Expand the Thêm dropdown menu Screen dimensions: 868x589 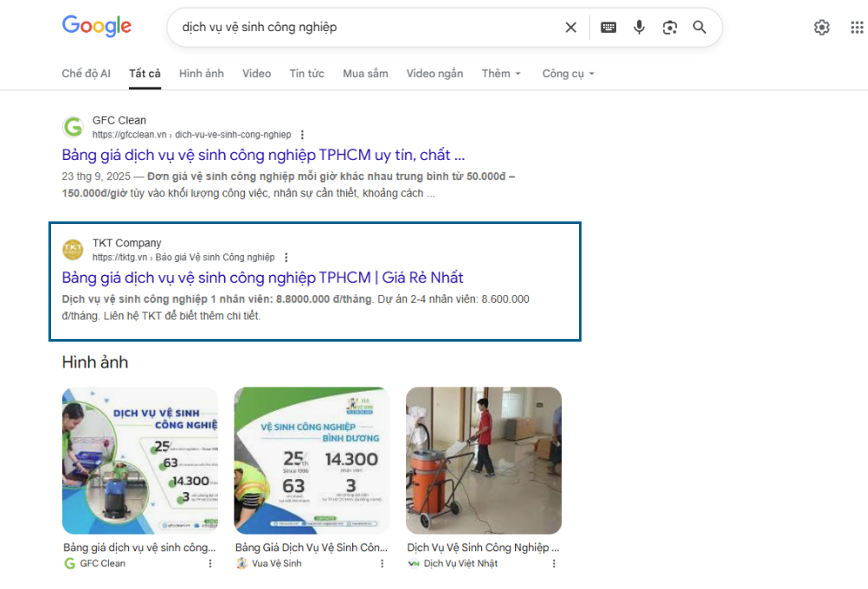tap(501, 74)
